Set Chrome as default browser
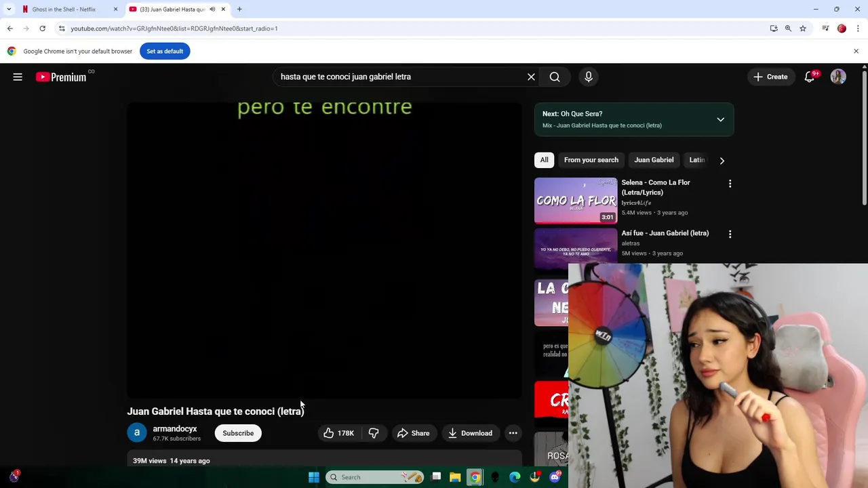The width and height of the screenshot is (868, 488). [165, 51]
